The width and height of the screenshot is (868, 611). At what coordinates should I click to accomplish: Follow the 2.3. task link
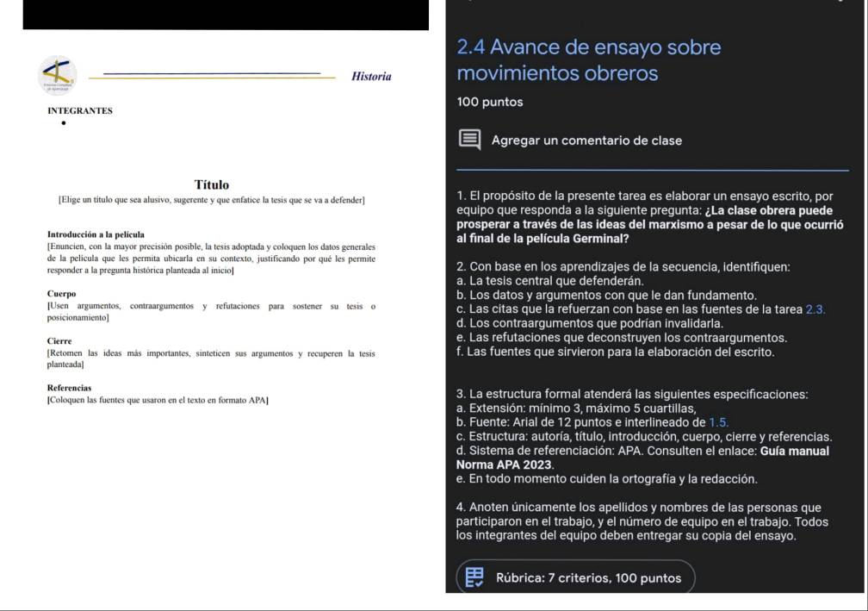click(815, 309)
